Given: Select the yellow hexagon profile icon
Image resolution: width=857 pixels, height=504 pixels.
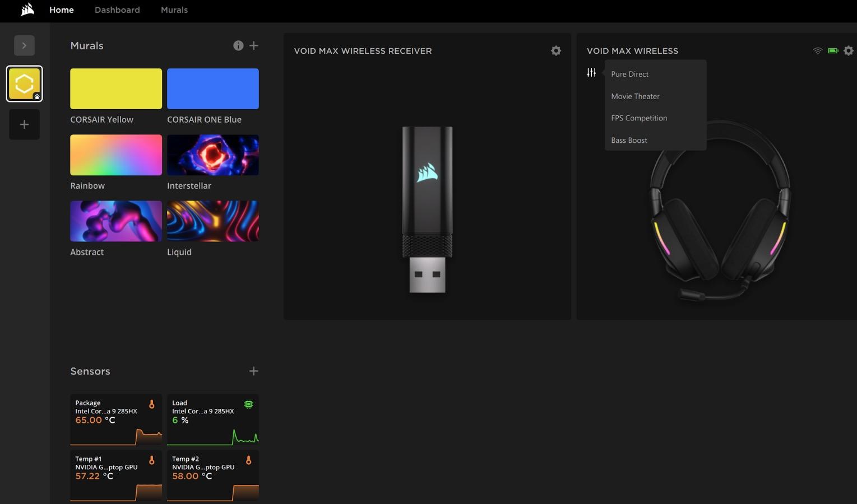Looking at the screenshot, I should pyautogui.click(x=24, y=84).
